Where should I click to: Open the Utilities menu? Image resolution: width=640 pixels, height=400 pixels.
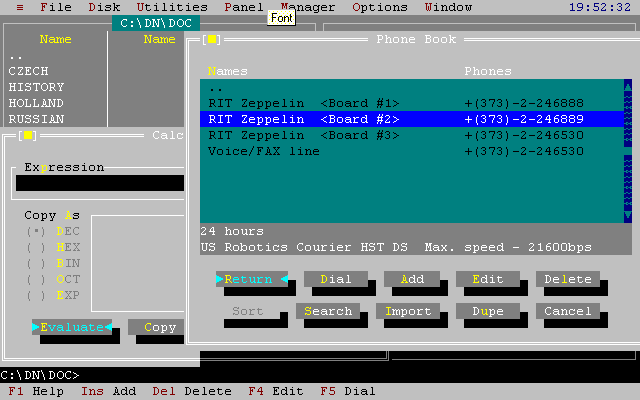(x=172, y=7)
